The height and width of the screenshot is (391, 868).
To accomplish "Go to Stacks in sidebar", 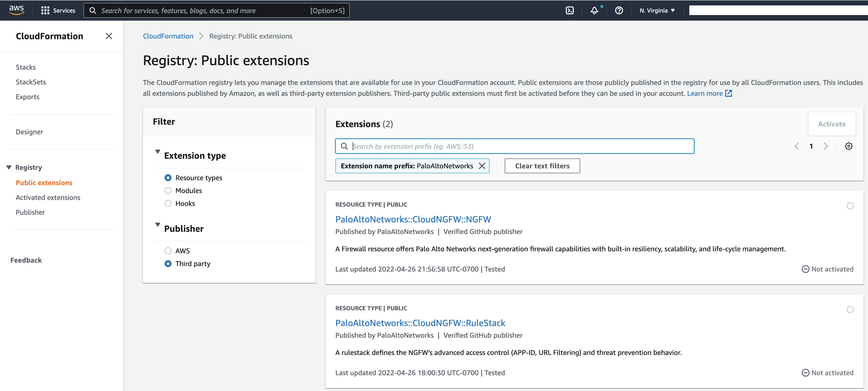I will coord(26,67).
